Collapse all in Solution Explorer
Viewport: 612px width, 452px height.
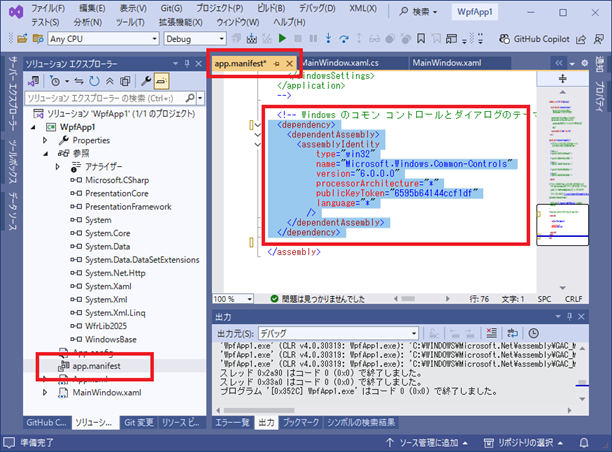pyautogui.click(x=110, y=81)
